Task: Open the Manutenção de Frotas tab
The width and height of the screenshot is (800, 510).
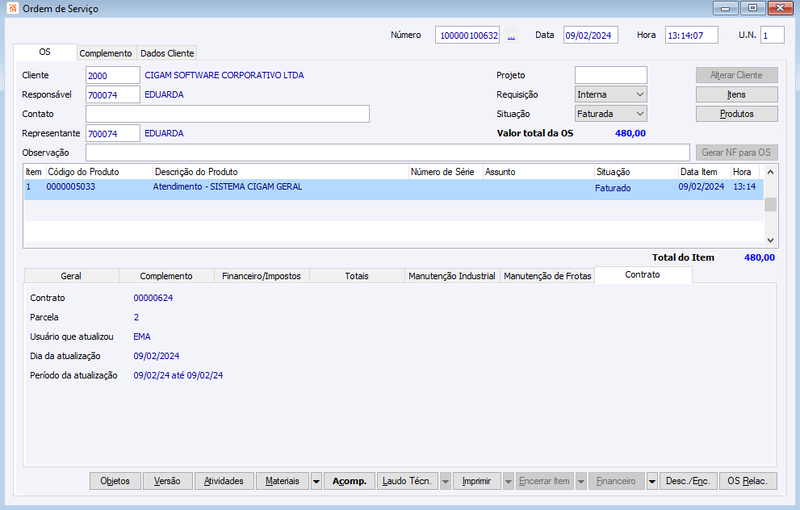Action: tap(547, 276)
